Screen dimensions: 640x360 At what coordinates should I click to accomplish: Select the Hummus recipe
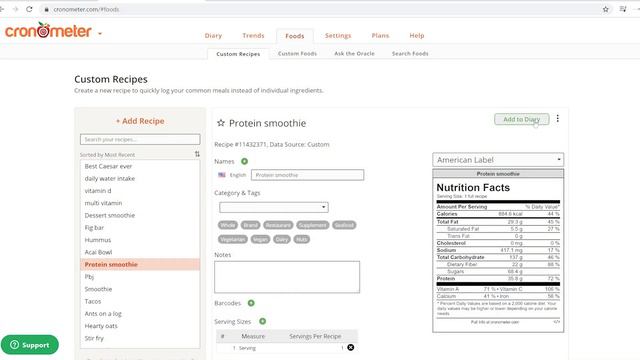(x=140, y=240)
